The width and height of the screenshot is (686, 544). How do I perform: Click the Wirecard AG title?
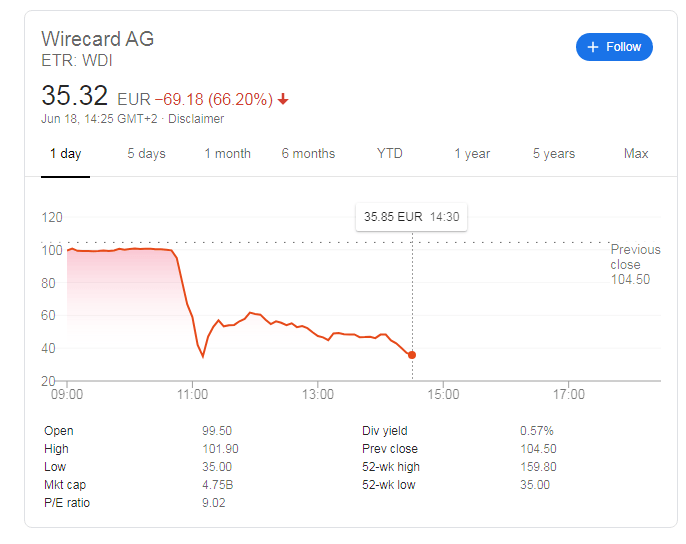(x=98, y=39)
